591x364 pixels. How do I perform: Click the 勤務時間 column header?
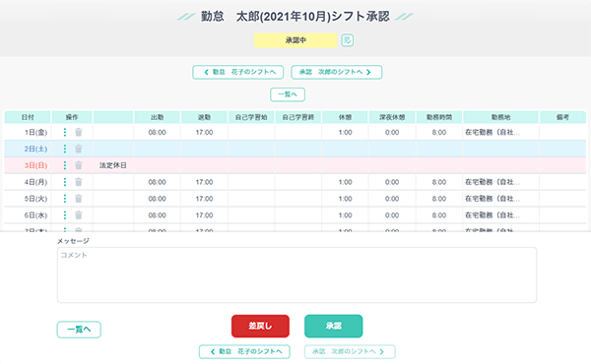(439, 117)
